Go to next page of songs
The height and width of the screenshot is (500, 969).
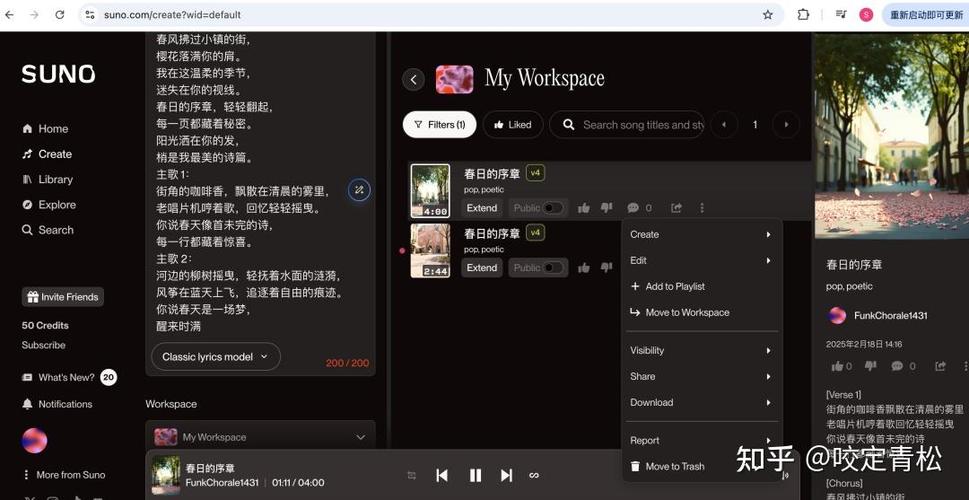(786, 125)
